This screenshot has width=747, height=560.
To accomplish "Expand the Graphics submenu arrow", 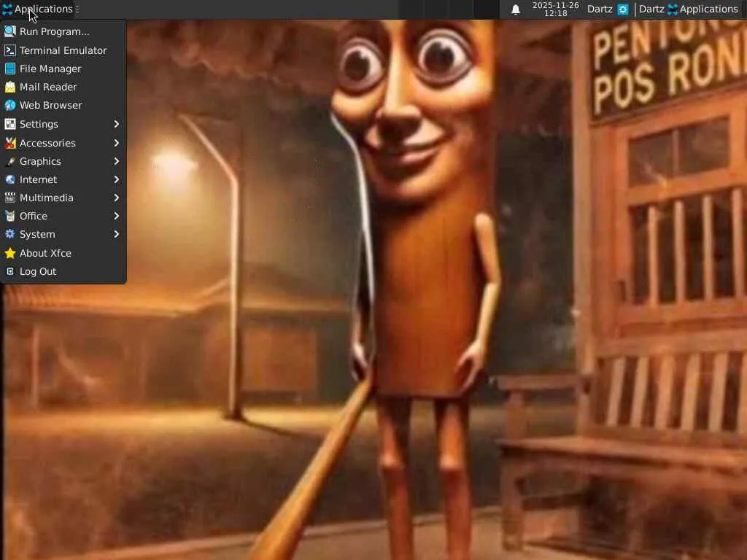I will pyautogui.click(x=116, y=161).
